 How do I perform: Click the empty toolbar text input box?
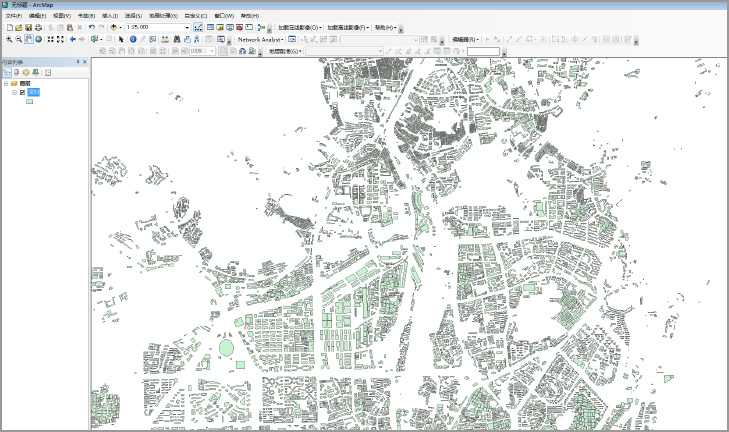click(x=484, y=51)
